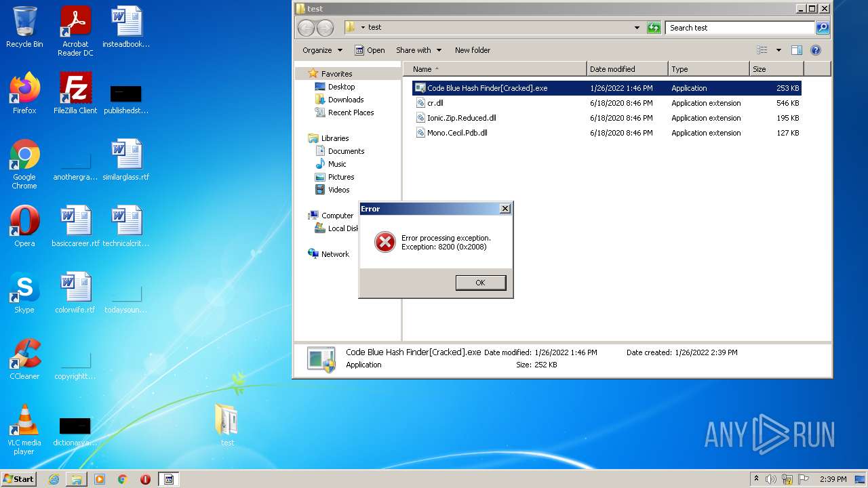868x488 pixels.
Task: Open the CCleaner desktop shortcut
Action: tap(24, 359)
